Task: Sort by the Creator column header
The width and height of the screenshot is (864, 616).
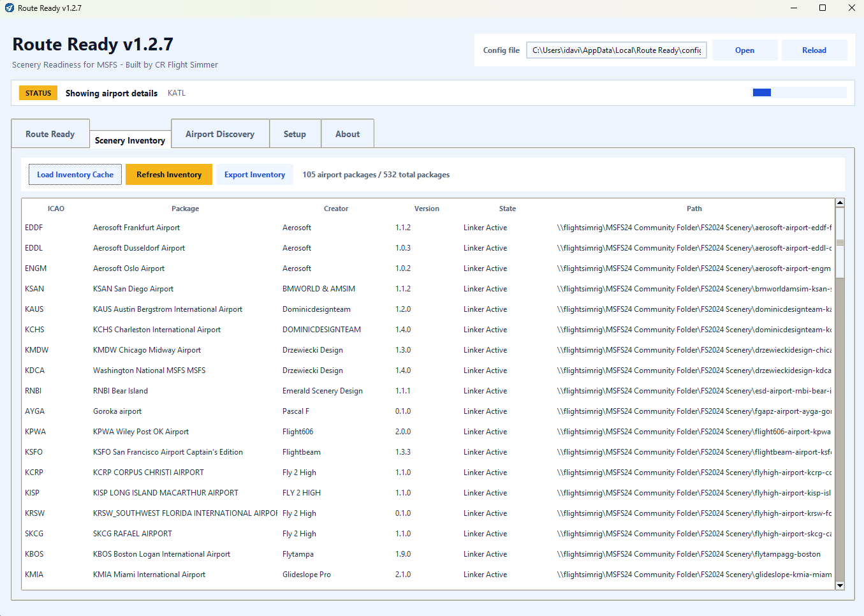Action: (x=336, y=209)
